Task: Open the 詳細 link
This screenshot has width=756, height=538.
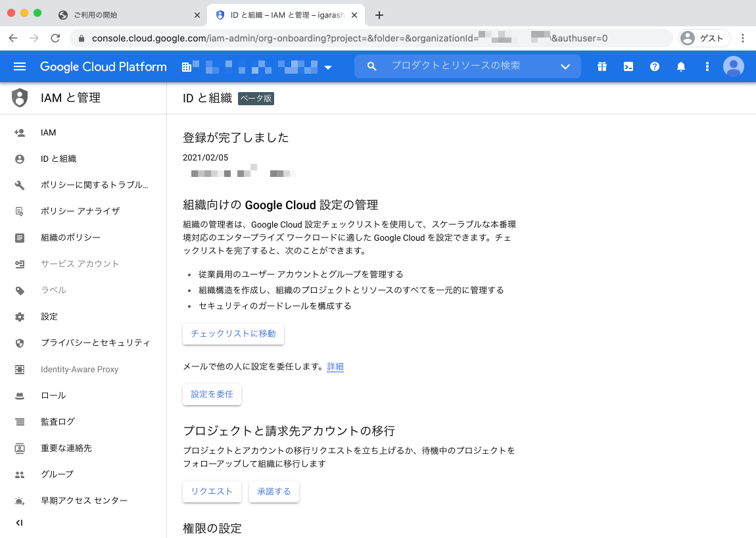Action: 335,367
